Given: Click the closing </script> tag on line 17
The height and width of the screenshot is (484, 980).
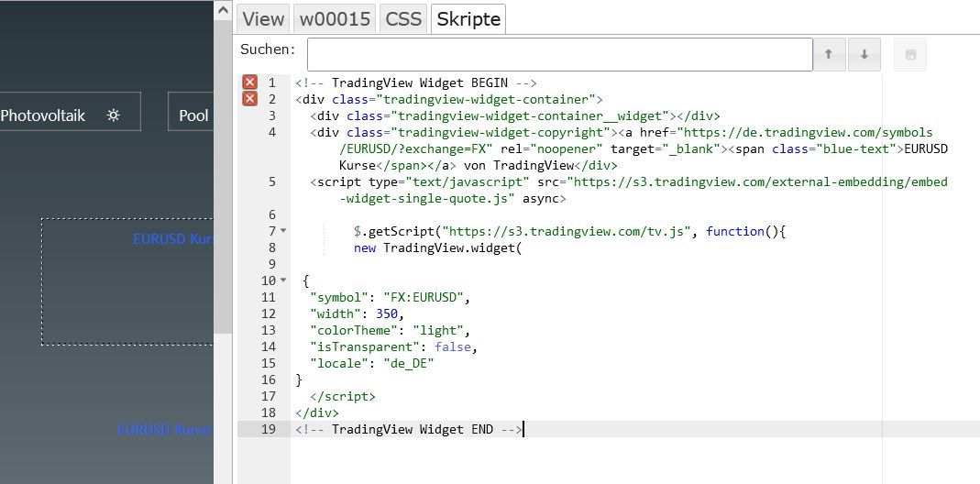Looking at the screenshot, I should 343,396.
